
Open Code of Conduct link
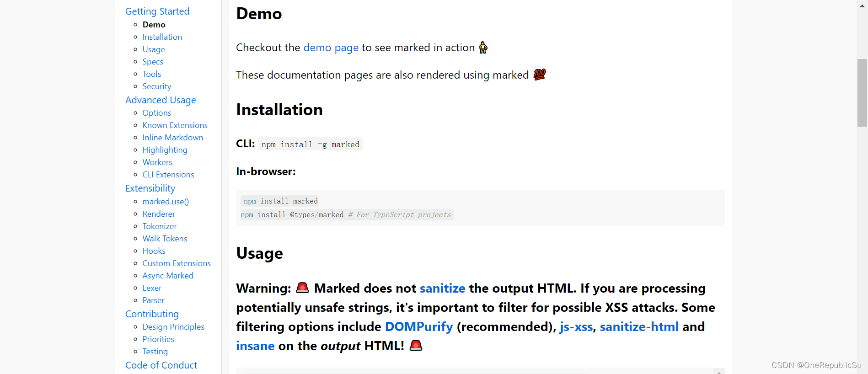[x=161, y=365]
